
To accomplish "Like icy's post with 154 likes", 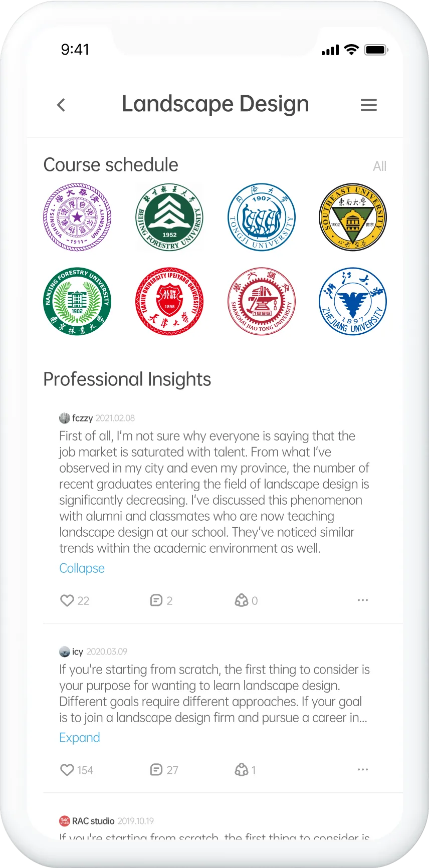I will click(67, 770).
